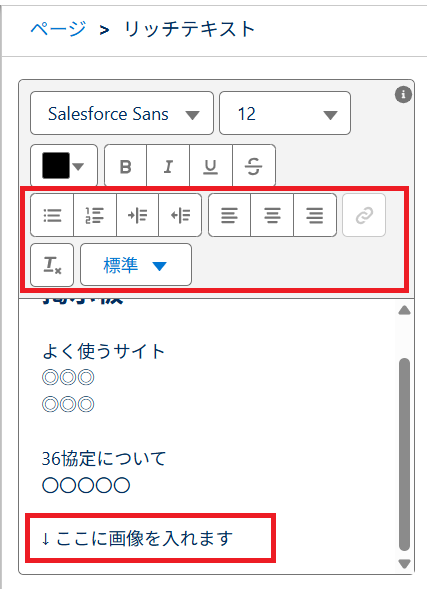This screenshot has height=589, width=427.
Task: Toggle bold formatting
Action: [x=125, y=166]
